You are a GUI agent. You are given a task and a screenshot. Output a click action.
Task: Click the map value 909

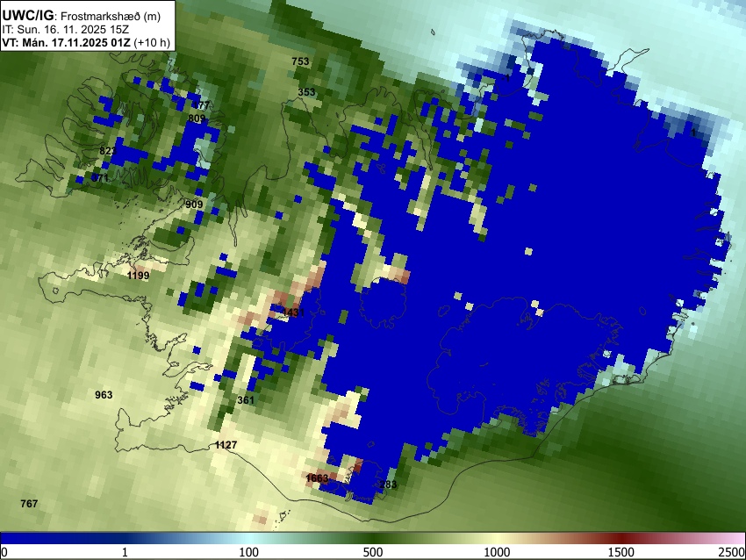coord(194,205)
